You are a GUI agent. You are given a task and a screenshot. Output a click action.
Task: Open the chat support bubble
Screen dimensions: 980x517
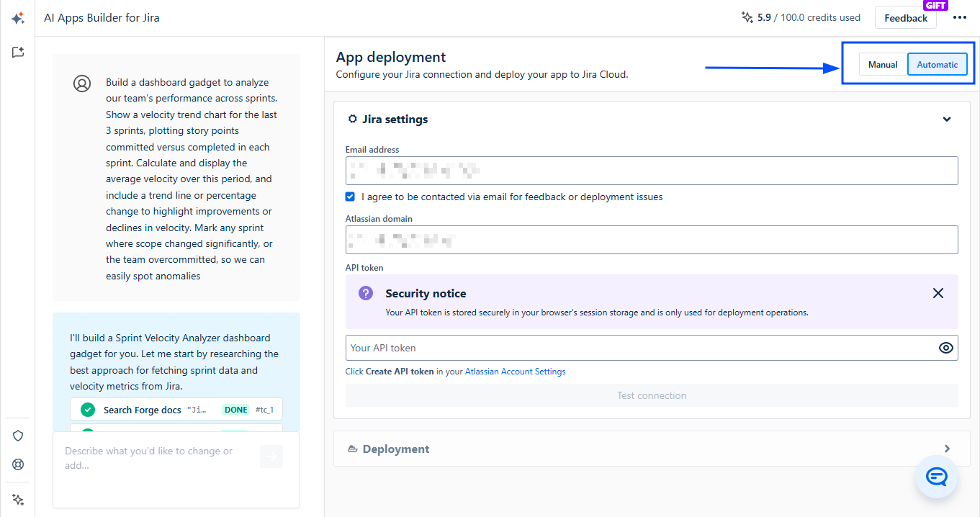coord(936,477)
